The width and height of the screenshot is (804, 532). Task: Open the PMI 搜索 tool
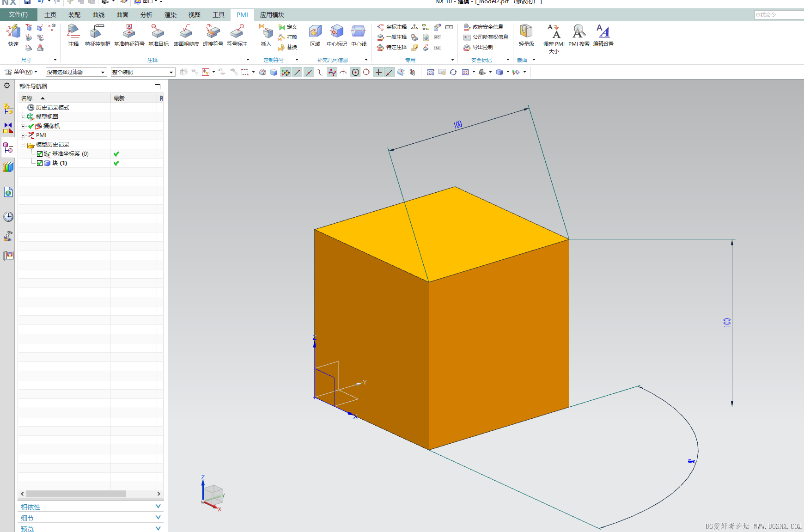pyautogui.click(x=579, y=36)
